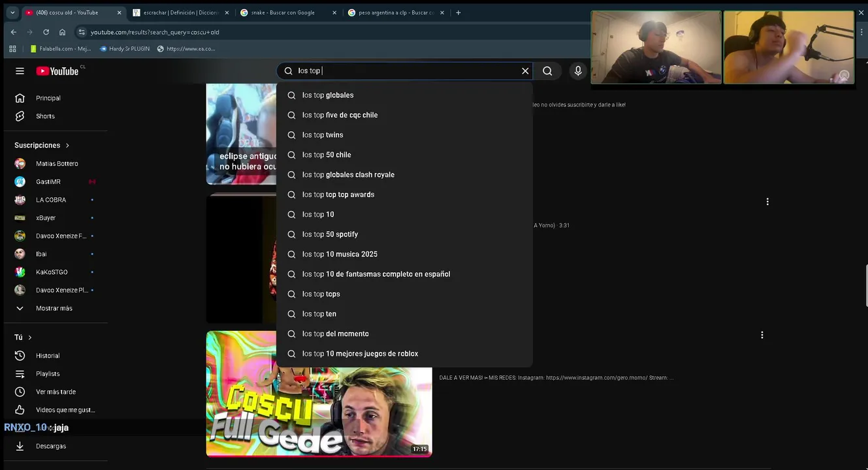The image size is (868, 470).
Task: Select suggestion 'los top twins'
Action: [404, 135]
